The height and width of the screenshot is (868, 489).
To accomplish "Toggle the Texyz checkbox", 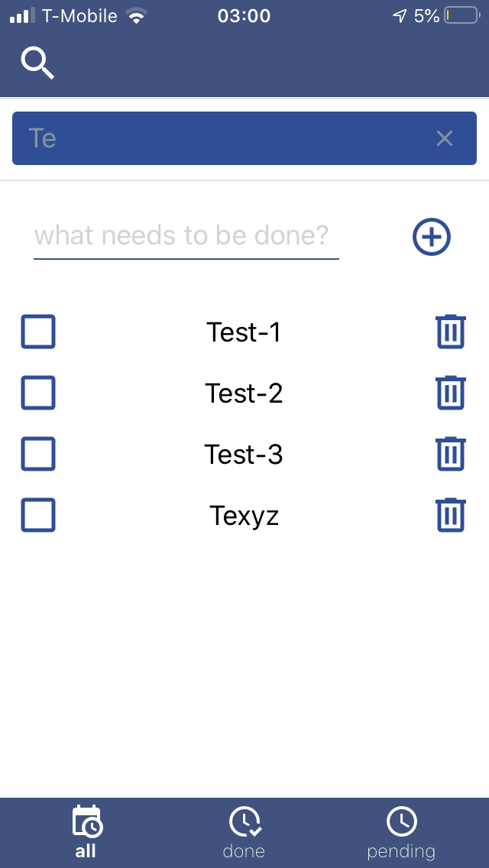I will point(38,515).
